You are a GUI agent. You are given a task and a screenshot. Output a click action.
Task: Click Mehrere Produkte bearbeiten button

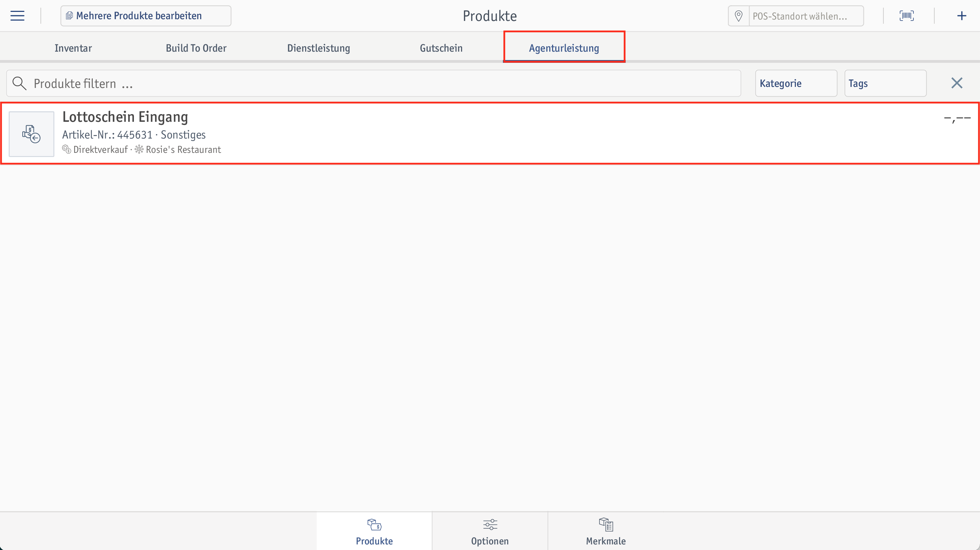pos(146,16)
